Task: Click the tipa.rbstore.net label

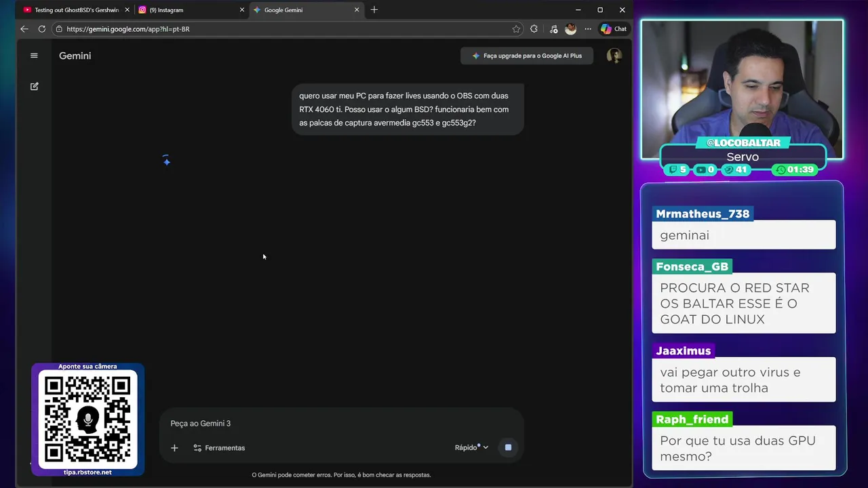Action: point(87,472)
